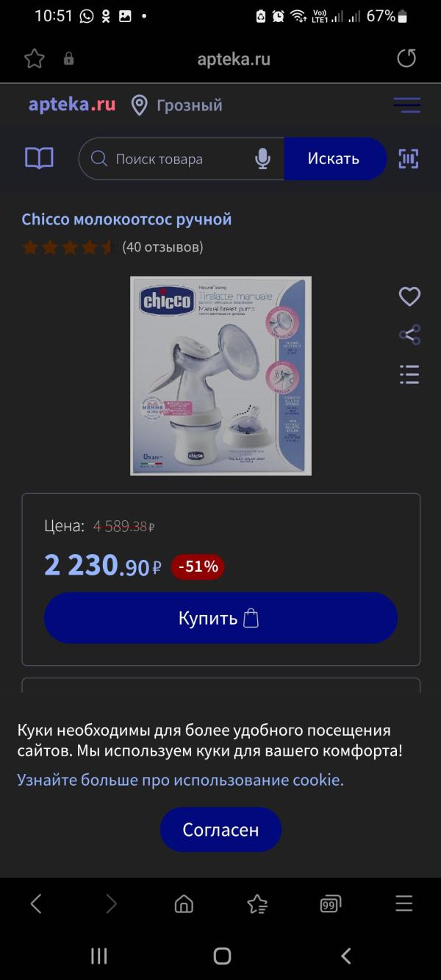The image size is (441, 980).
Task: Click the Купить buy button
Action: (220, 618)
